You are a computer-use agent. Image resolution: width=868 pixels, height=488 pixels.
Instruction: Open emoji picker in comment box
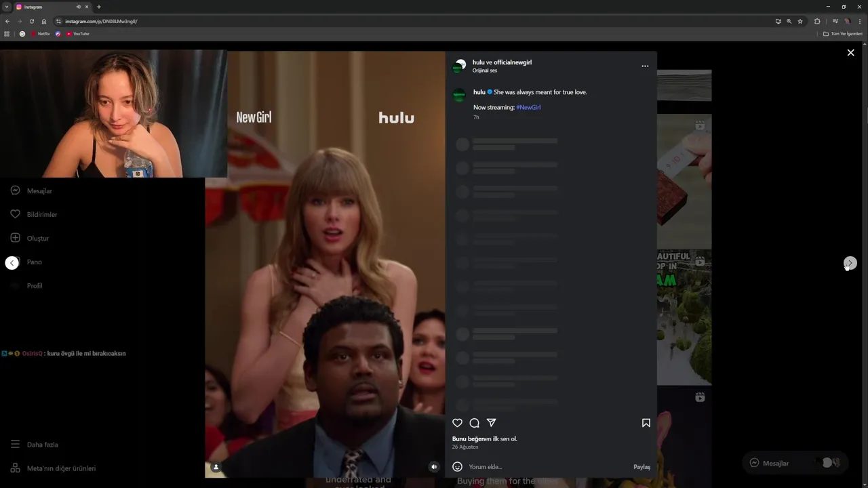(457, 466)
